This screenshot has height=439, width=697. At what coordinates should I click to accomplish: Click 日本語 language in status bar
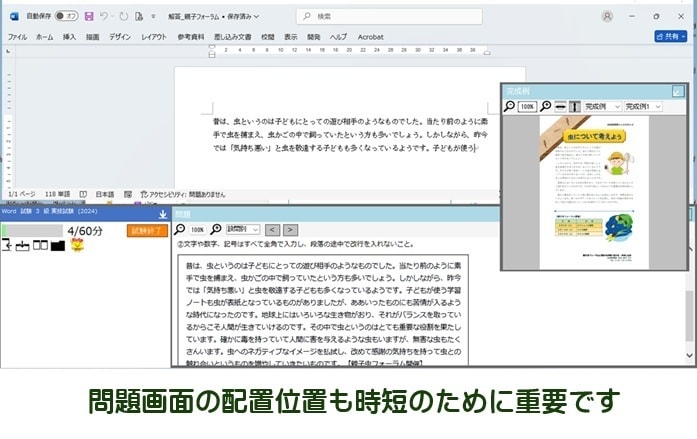click(x=105, y=194)
